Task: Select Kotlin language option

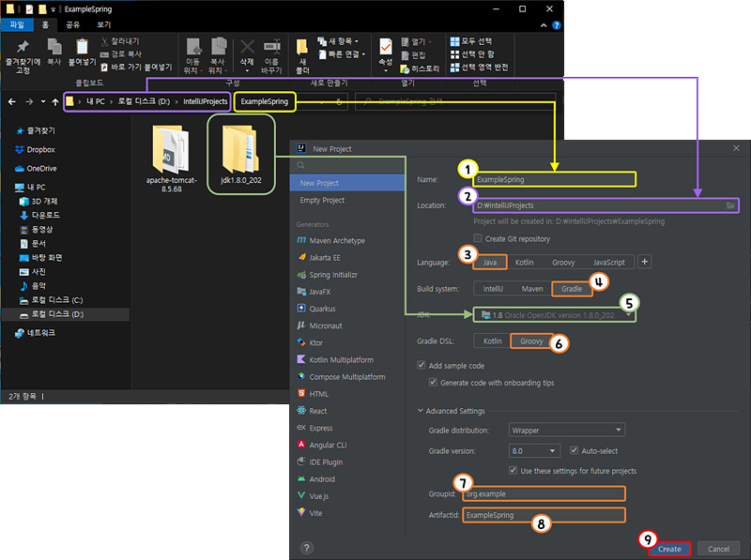Action: pos(524,263)
